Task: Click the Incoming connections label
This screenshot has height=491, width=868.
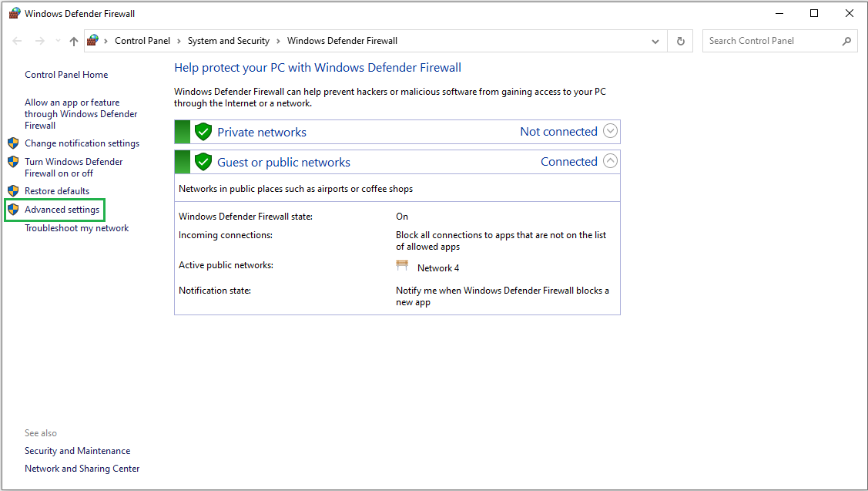Action: [226, 236]
